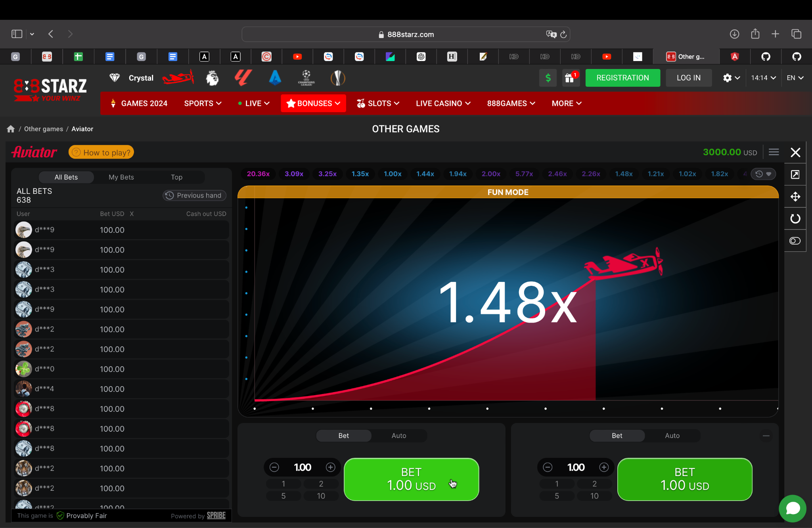
Task: Switch right bet panel to Auto
Action: coord(672,436)
